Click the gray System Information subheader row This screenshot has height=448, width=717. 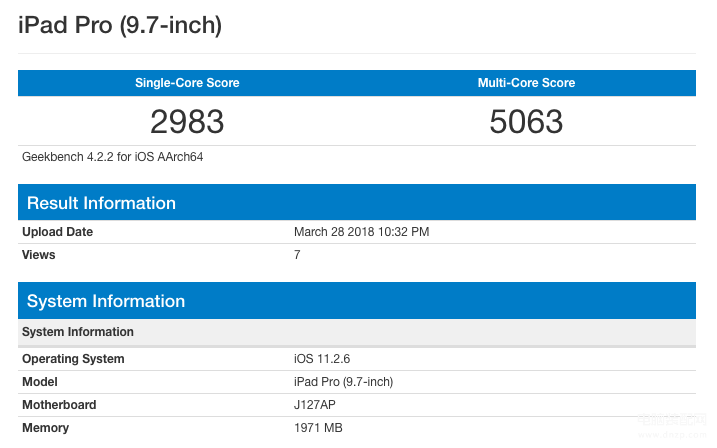(x=357, y=332)
